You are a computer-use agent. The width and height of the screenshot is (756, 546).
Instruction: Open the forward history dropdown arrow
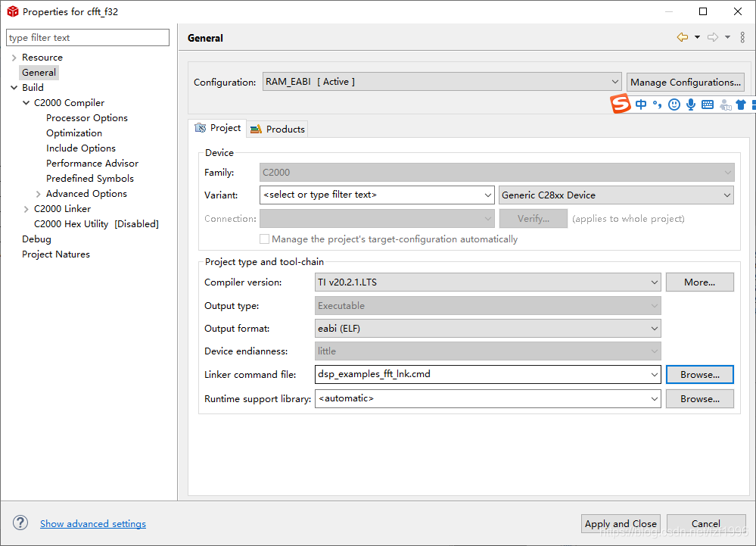click(x=727, y=37)
